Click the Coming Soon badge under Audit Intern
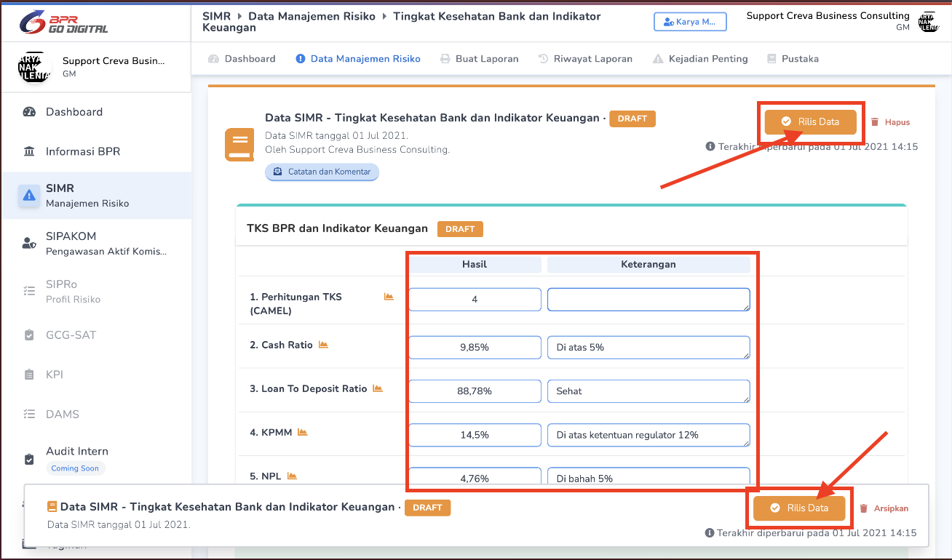This screenshot has width=952, height=560. click(75, 468)
